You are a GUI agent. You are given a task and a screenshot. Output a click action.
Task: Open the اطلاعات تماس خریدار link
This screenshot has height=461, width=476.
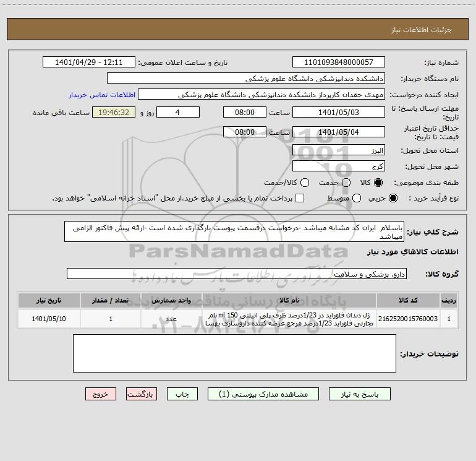[102, 95]
